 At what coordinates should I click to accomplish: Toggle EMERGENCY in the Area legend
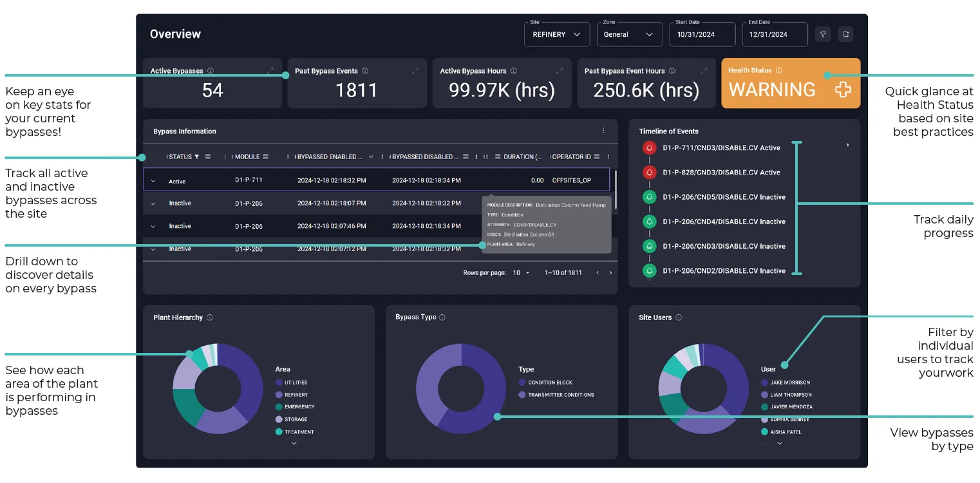pos(295,407)
